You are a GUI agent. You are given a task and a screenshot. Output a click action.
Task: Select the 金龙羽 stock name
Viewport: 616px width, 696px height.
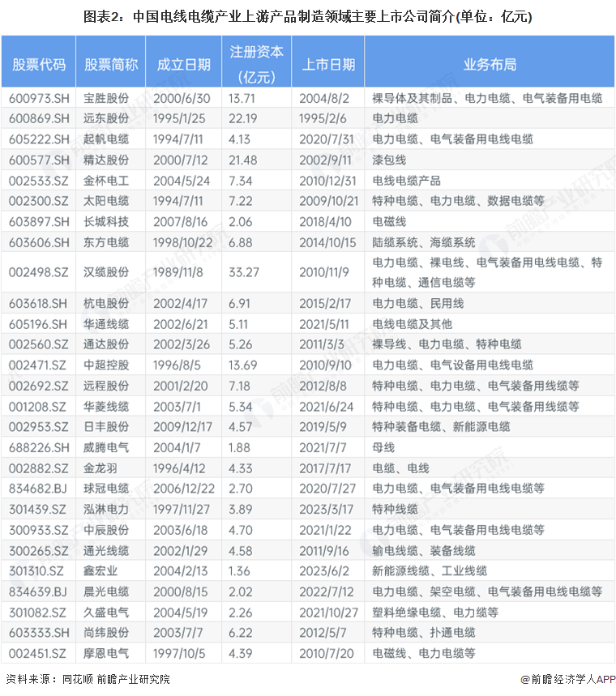tap(101, 468)
